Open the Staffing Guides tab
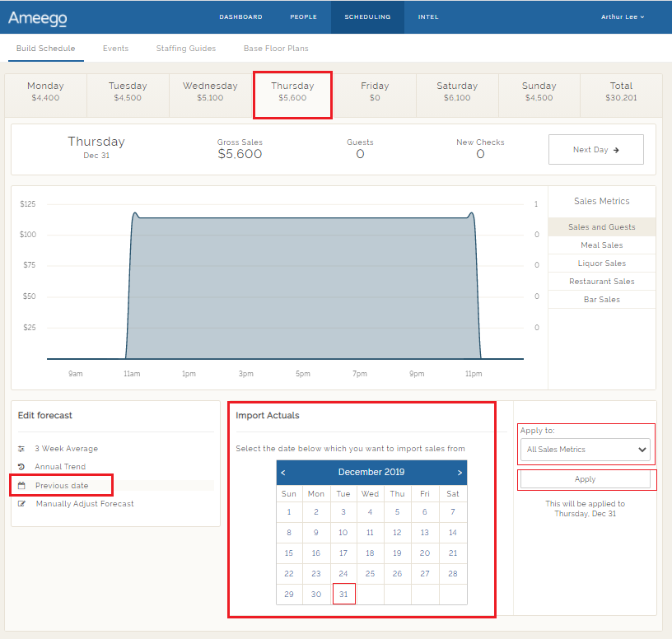Screen dimensions: 672x639 (x=185, y=49)
